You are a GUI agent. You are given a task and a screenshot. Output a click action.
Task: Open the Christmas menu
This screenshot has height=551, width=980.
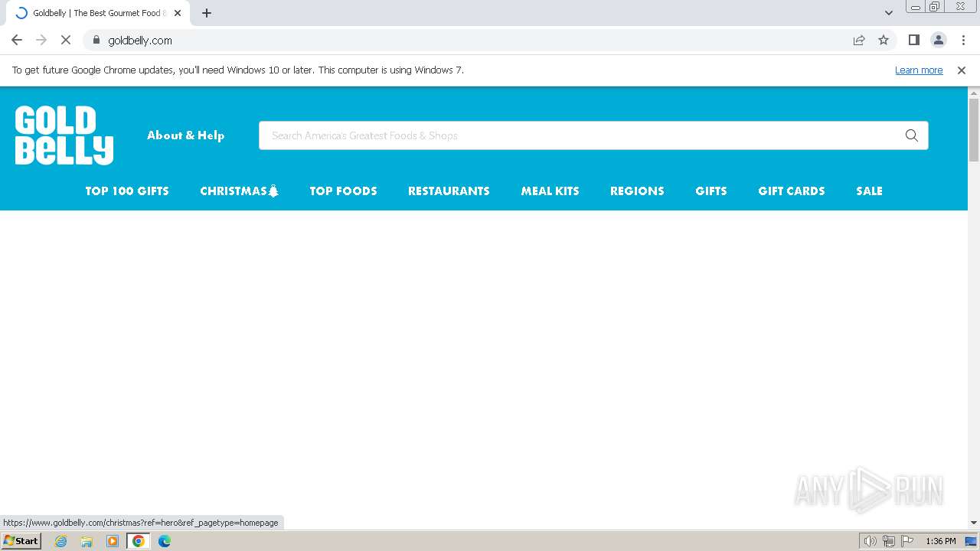[x=240, y=191]
